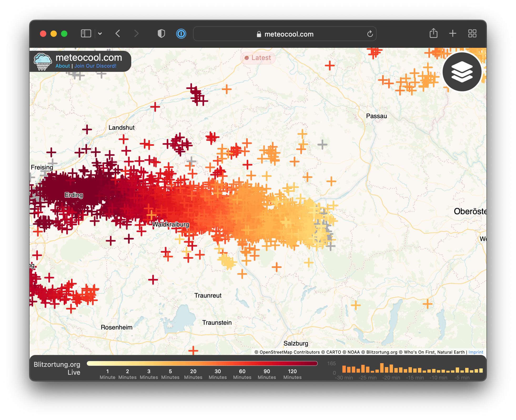This screenshot has height=420, width=516.
Task: Click the meteocool.com title text
Action: 89,57
